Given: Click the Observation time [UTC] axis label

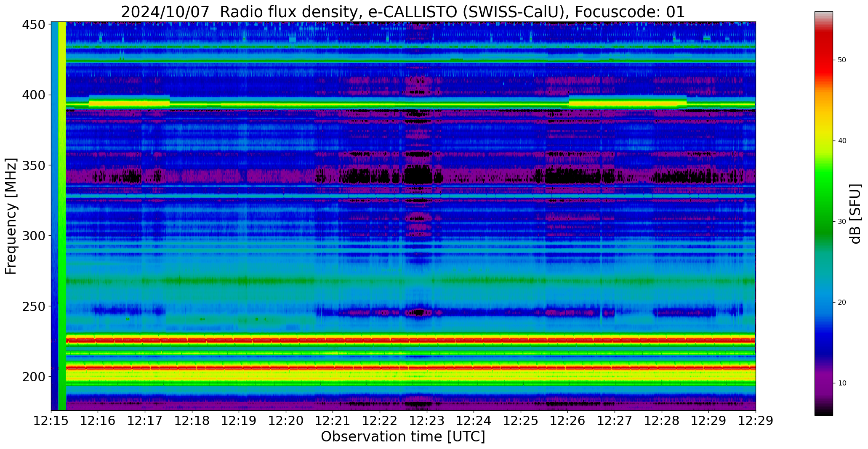Looking at the screenshot, I should click(x=403, y=436).
